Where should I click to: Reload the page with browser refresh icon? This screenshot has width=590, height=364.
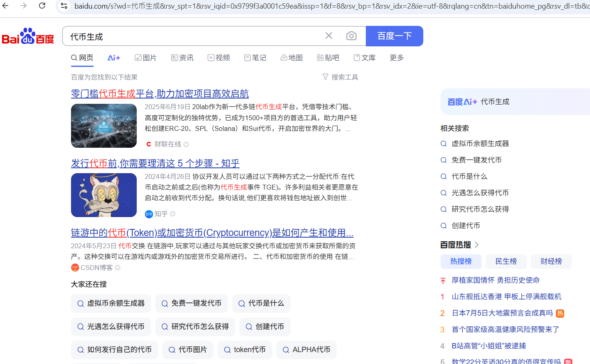coord(42,6)
